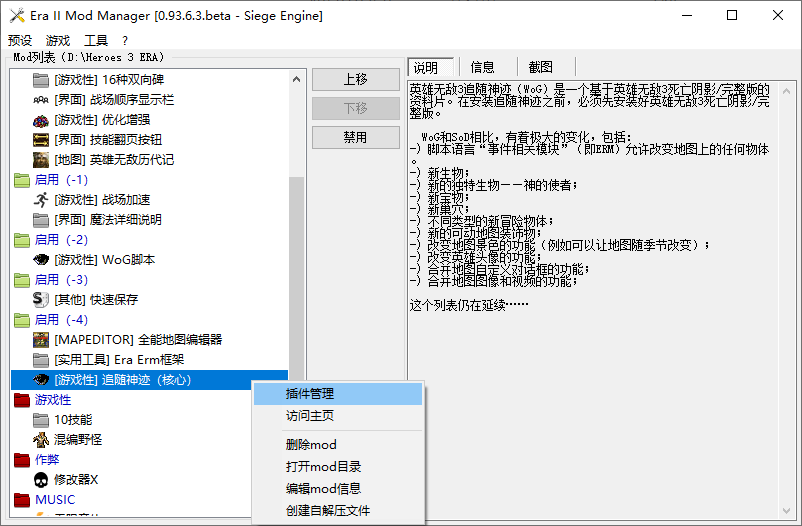Click the folder icon beside 10技能

pos(41,420)
